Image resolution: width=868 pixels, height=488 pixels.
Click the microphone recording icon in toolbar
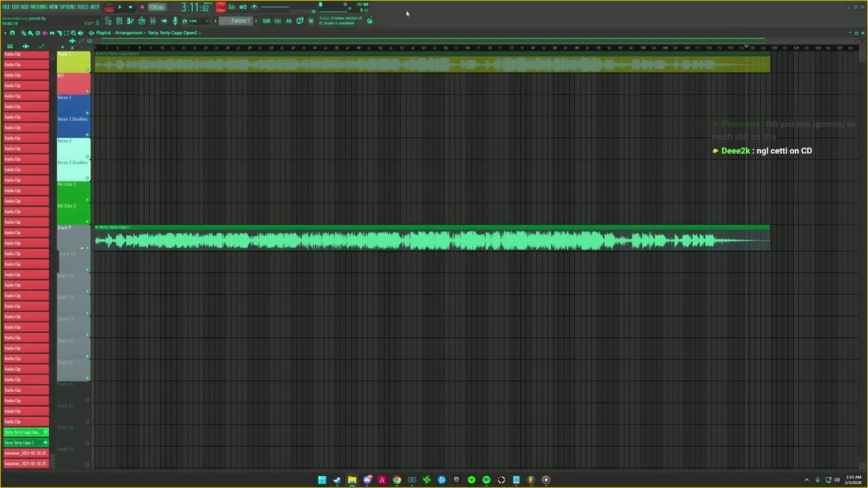pyautogui.click(x=175, y=21)
